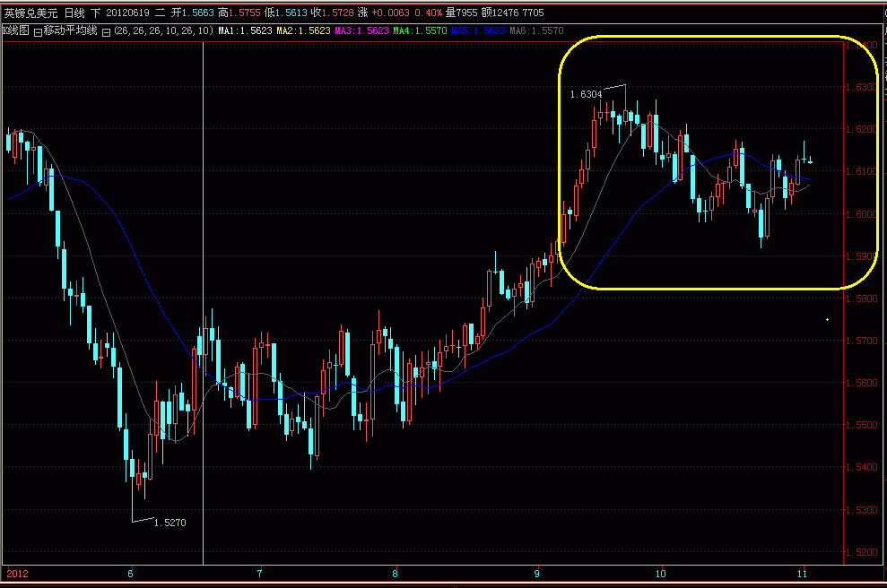The image size is (887, 588).
Task: Click the 1.6000 price axis label
Action: [x=861, y=214]
